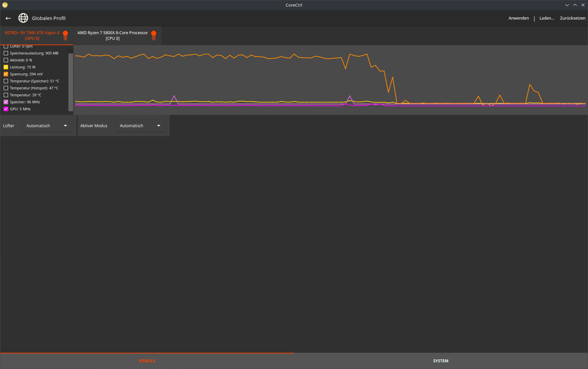Screen dimensions: 588x369
Task: Toggle the GPU 0 activation switch
Action: [x=65, y=35]
